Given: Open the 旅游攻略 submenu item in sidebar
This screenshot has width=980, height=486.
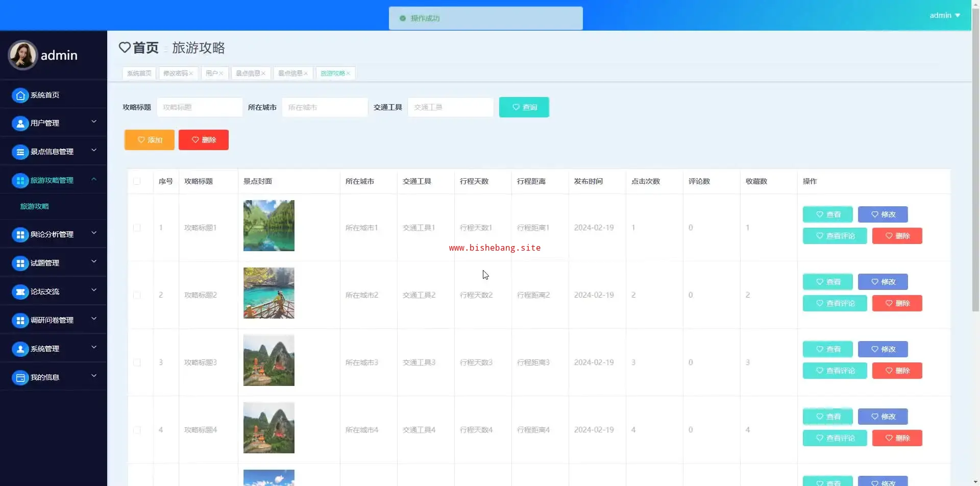Looking at the screenshot, I should [35, 206].
